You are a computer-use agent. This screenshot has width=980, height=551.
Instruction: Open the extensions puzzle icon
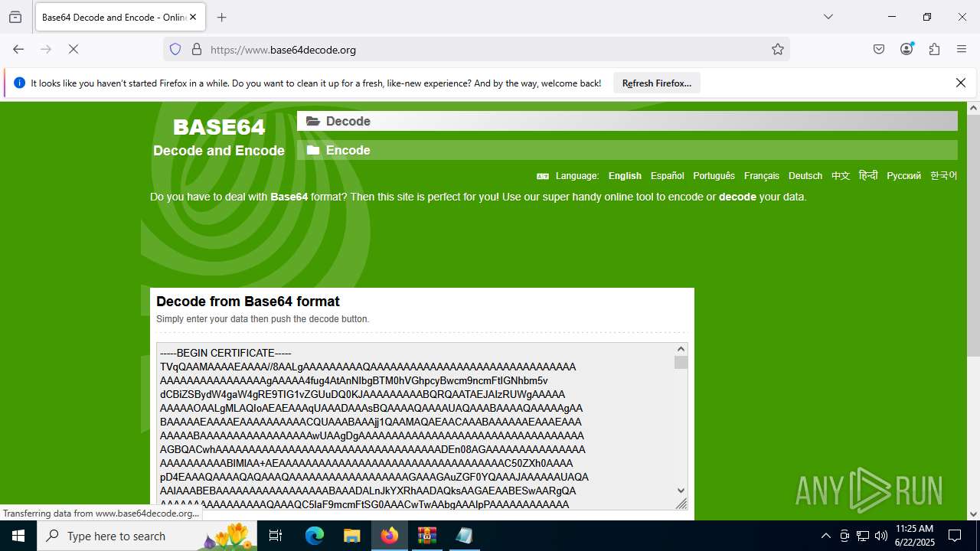[934, 49]
